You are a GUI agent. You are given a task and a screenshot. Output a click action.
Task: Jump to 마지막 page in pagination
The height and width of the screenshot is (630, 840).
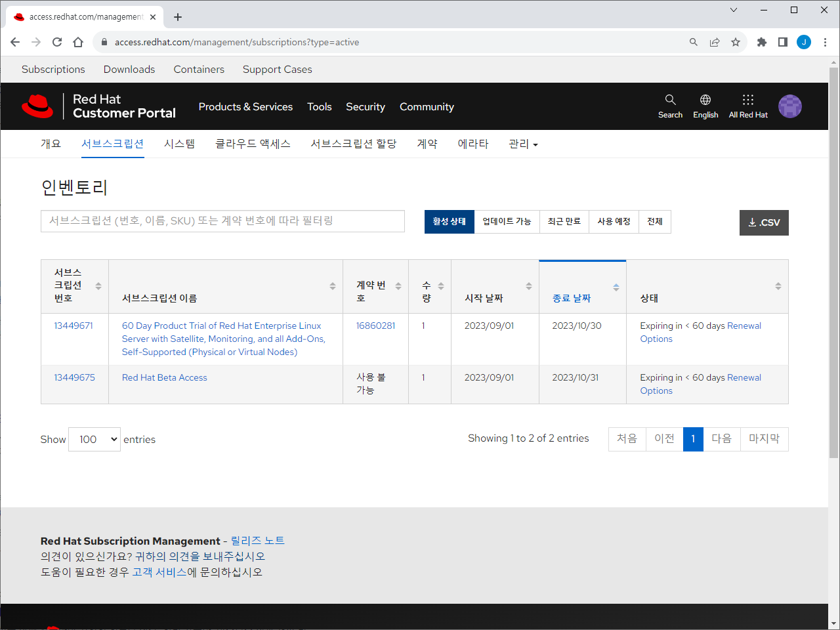(x=765, y=439)
